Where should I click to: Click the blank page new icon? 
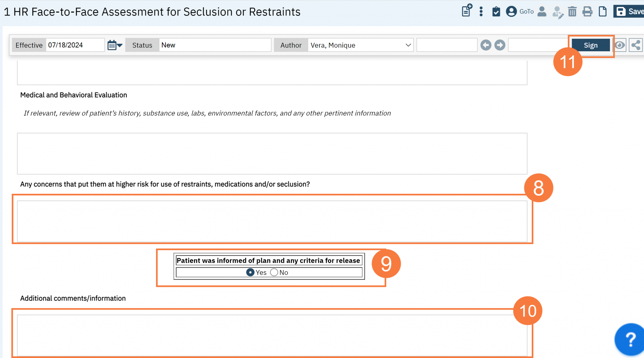(x=602, y=12)
